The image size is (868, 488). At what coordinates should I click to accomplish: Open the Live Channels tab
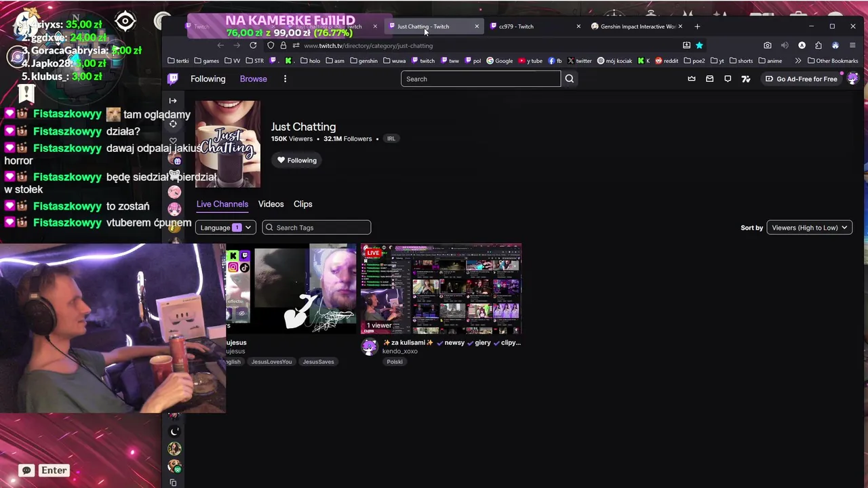[x=222, y=204]
